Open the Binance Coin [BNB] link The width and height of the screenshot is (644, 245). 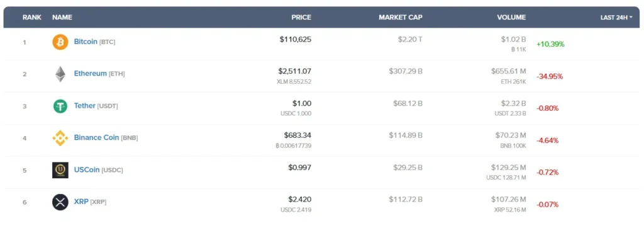click(x=106, y=138)
